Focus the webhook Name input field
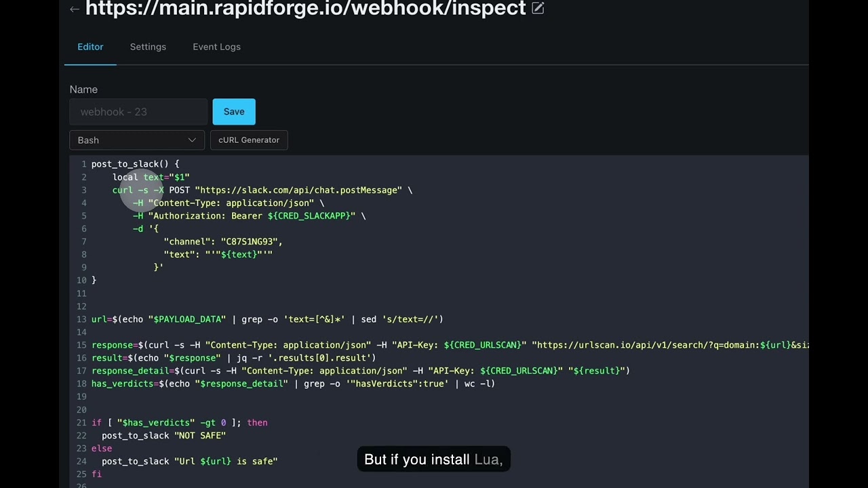 (138, 112)
